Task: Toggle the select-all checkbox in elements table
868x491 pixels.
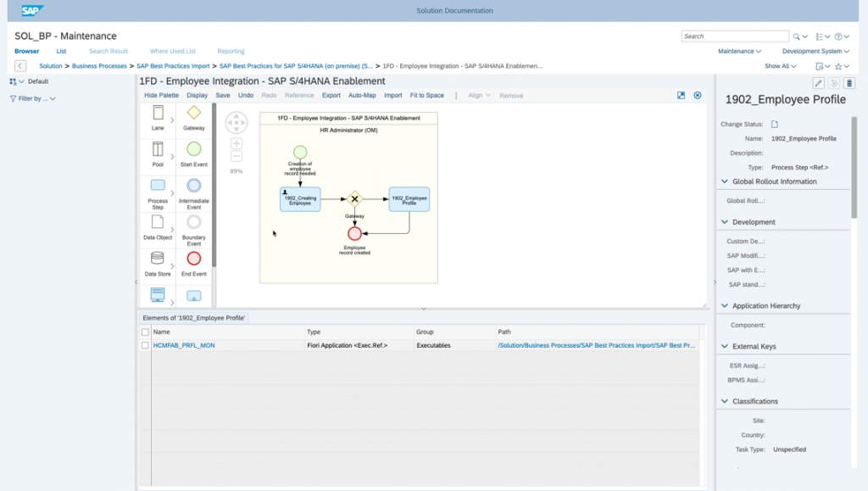Action: pos(145,332)
